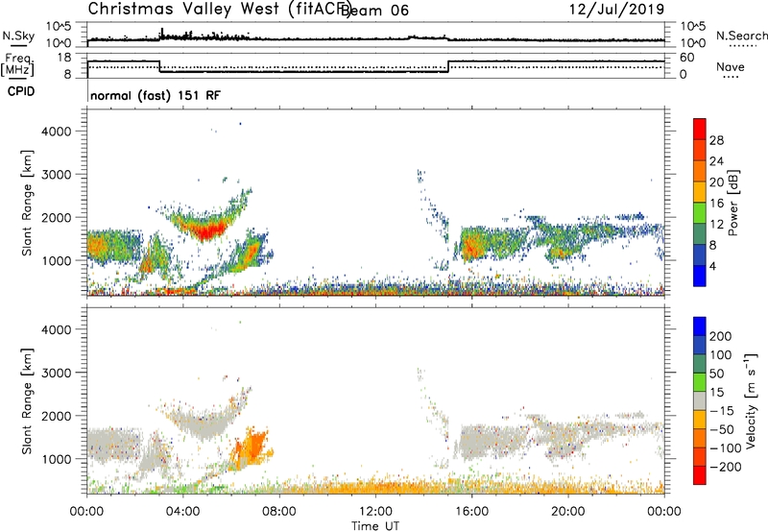Click the power echo patch near 16:00 UT

tap(472, 244)
